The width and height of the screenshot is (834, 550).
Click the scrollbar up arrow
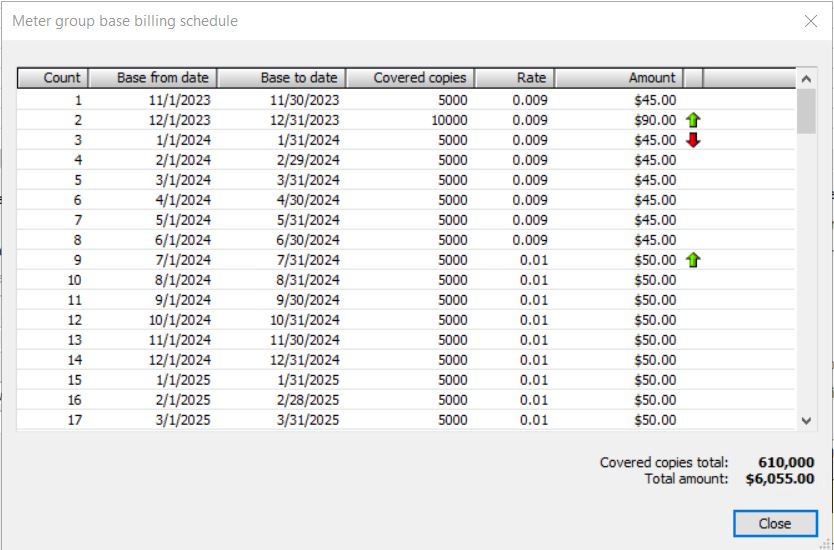point(806,79)
